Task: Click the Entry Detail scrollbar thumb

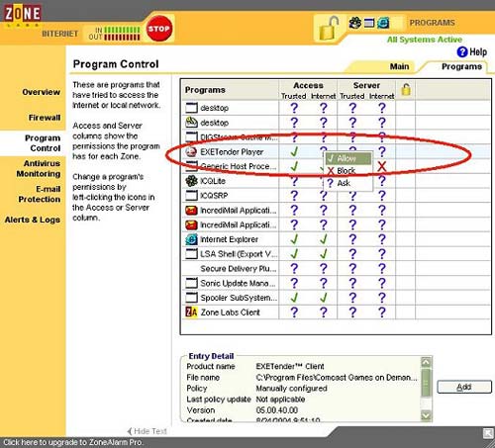Action: (426, 383)
